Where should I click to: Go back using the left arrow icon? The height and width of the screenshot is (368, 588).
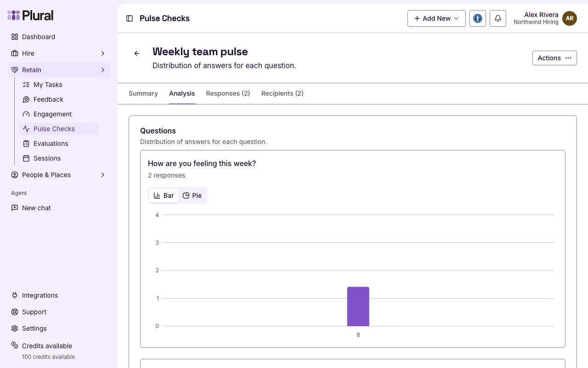136,53
